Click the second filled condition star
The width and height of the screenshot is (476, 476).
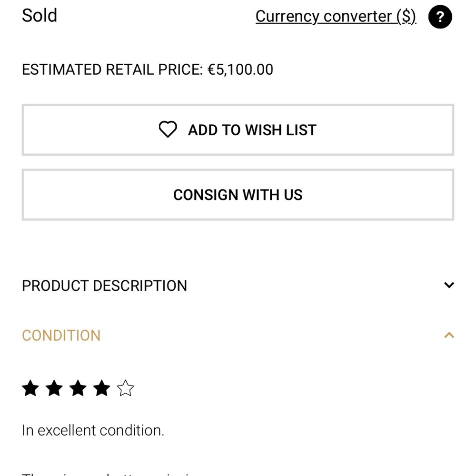(54, 388)
